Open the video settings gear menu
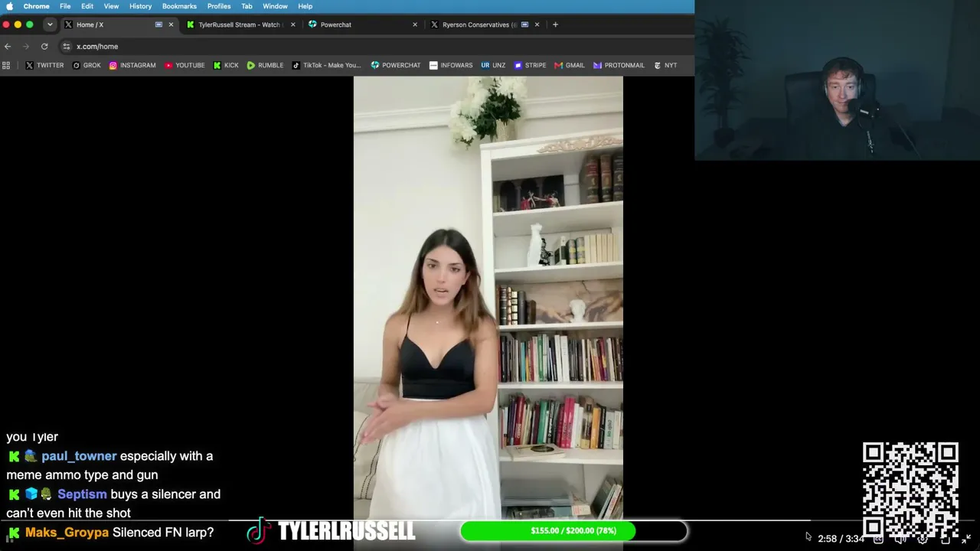The height and width of the screenshot is (551, 980). 923,539
